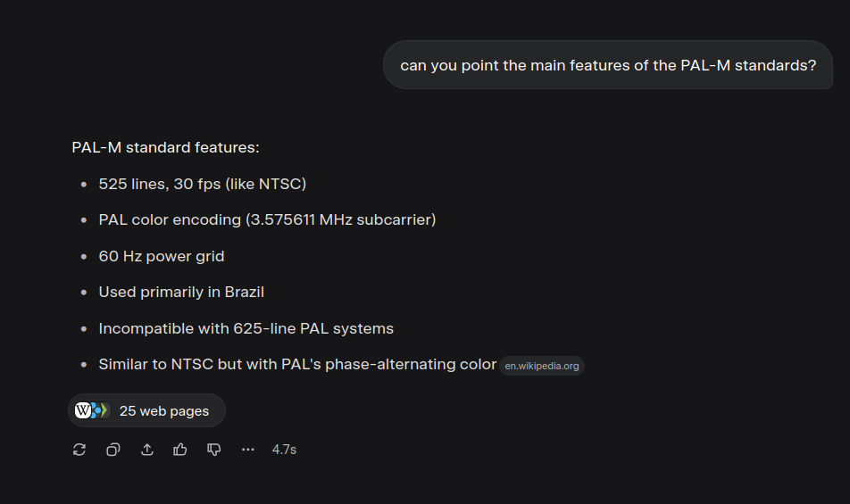The height and width of the screenshot is (504, 850).
Task: Click the blue source favicon
Action: click(x=96, y=410)
